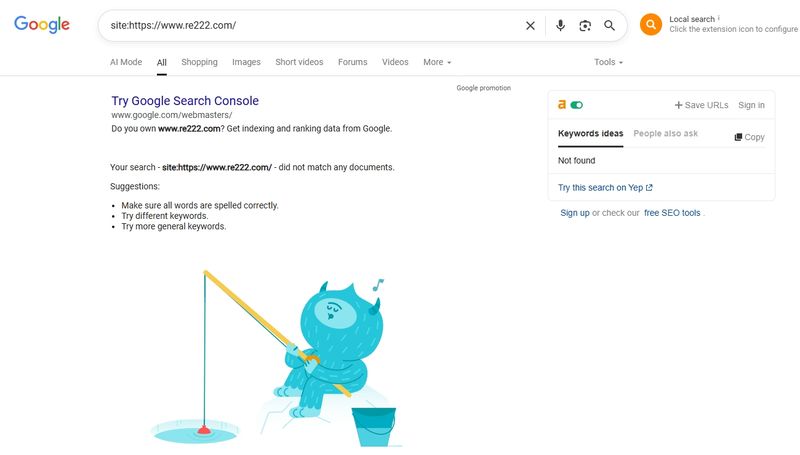Click the orange Local search extension icon

coord(651,24)
